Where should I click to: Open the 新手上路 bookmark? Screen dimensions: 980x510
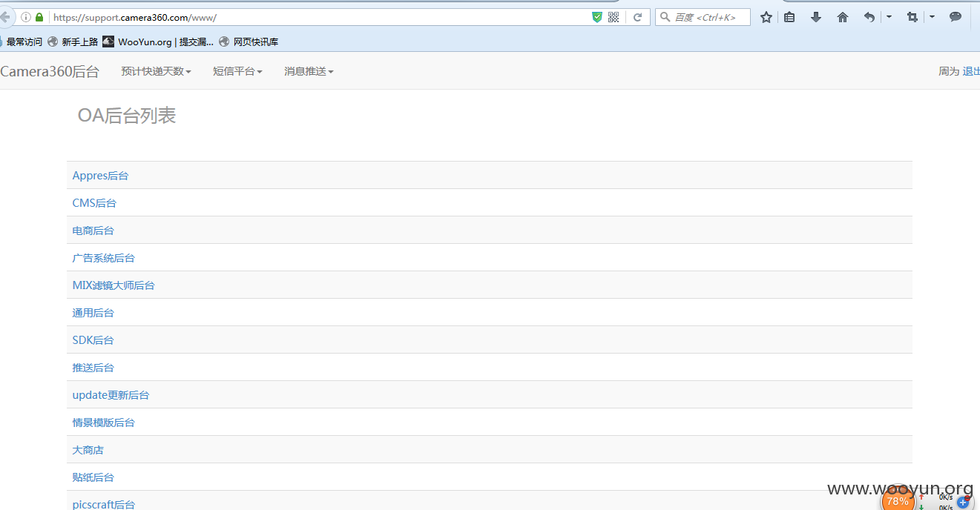pos(73,42)
